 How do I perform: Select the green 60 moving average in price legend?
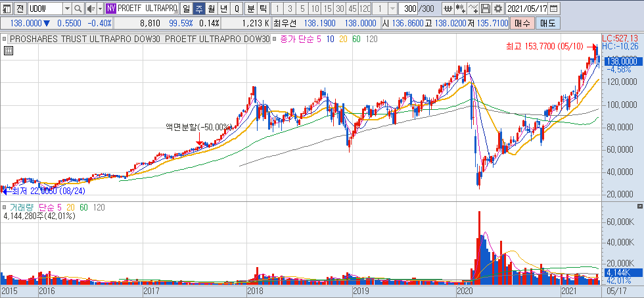click(356, 39)
